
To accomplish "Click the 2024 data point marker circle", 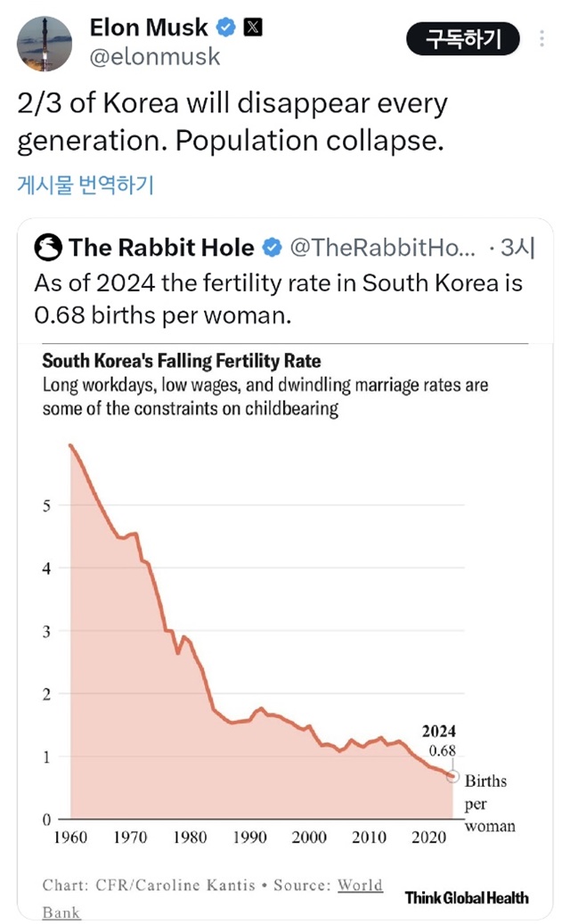I will coord(452,776).
